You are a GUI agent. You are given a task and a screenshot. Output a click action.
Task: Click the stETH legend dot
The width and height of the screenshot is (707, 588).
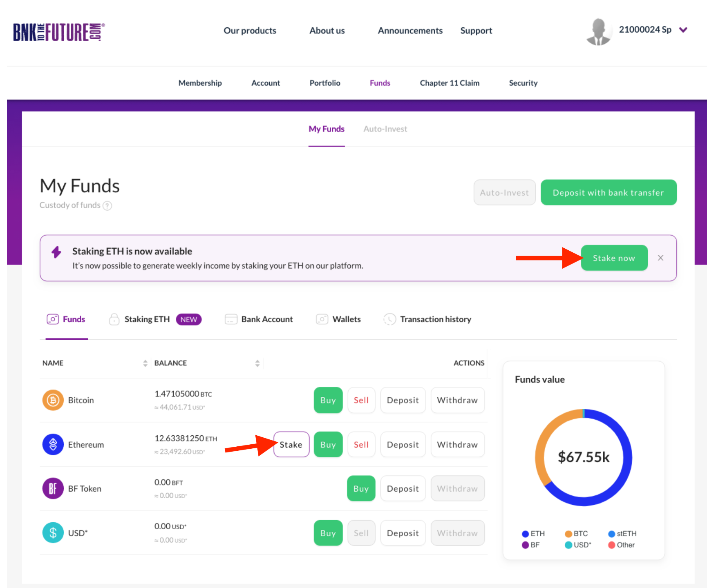pyautogui.click(x=611, y=534)
